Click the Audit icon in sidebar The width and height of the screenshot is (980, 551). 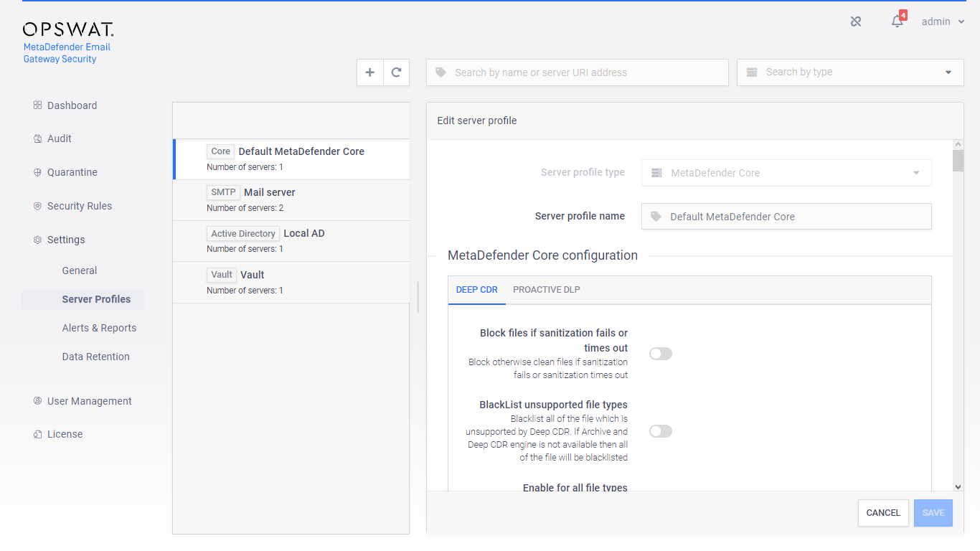pyautogui.click(x=37, y=138)
